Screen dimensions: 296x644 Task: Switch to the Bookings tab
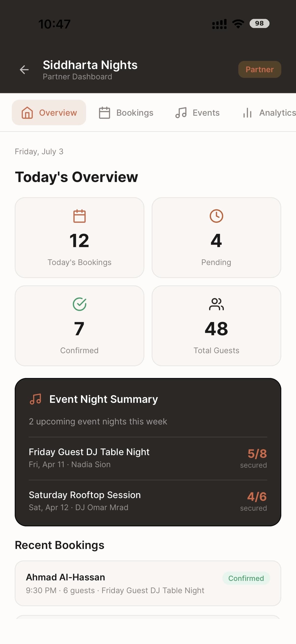point(126,113)
